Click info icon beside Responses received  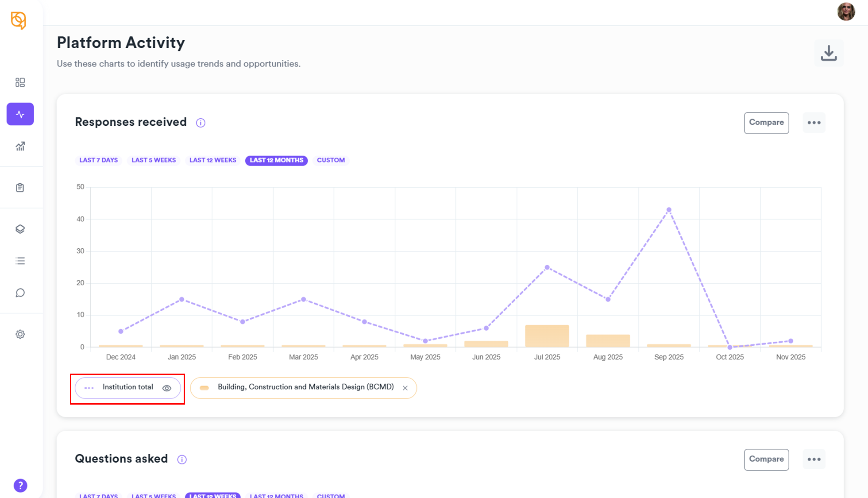(x=201, y=123)
